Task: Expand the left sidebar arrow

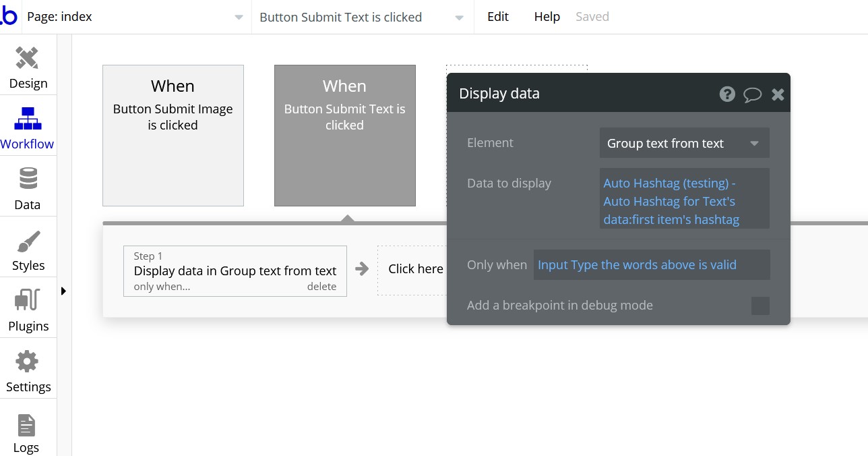Action: pos(63,291)
